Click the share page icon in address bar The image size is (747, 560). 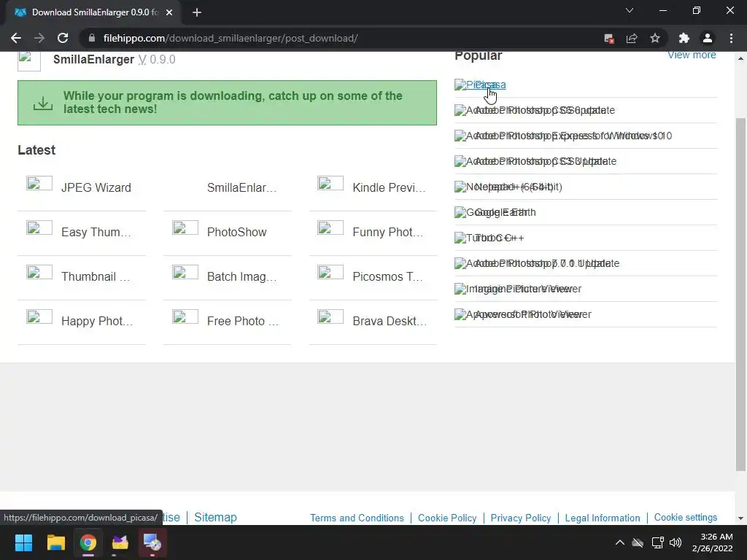coord(632,38)
